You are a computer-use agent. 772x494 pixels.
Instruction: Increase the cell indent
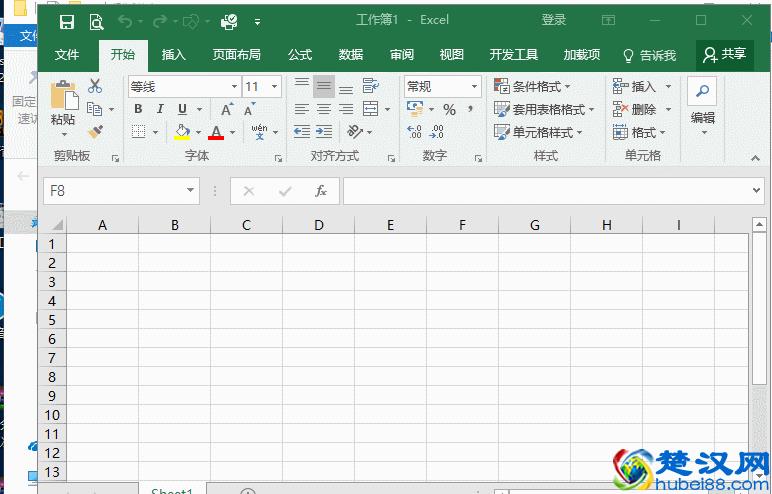(324, 132)
